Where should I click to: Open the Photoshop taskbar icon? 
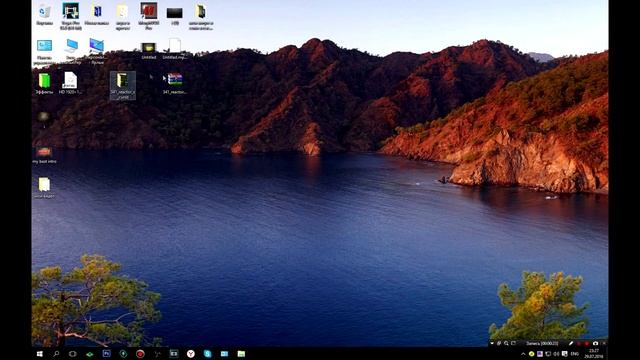107,353
